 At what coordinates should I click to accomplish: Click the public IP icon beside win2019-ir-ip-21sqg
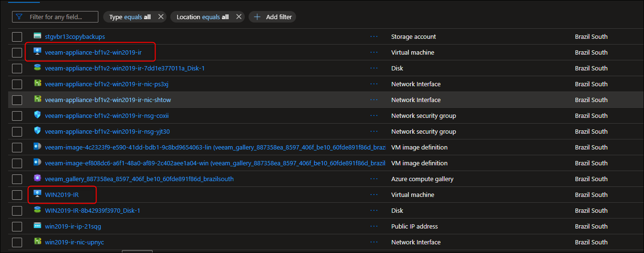37,226
